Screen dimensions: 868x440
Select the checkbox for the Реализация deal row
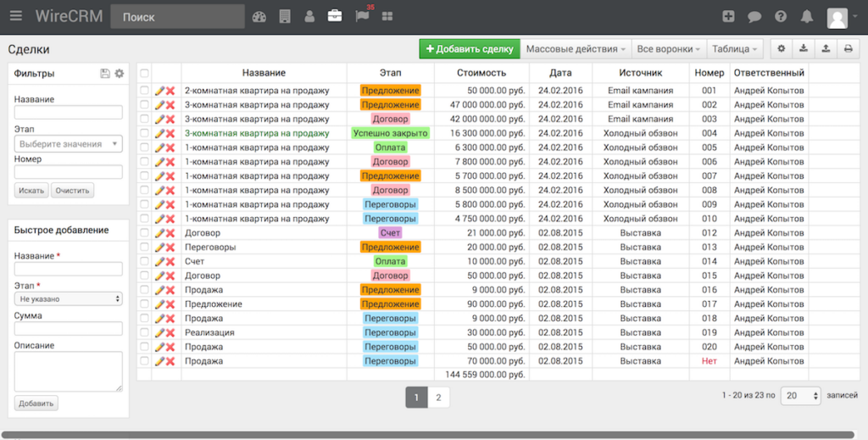[x=144, y=333]
